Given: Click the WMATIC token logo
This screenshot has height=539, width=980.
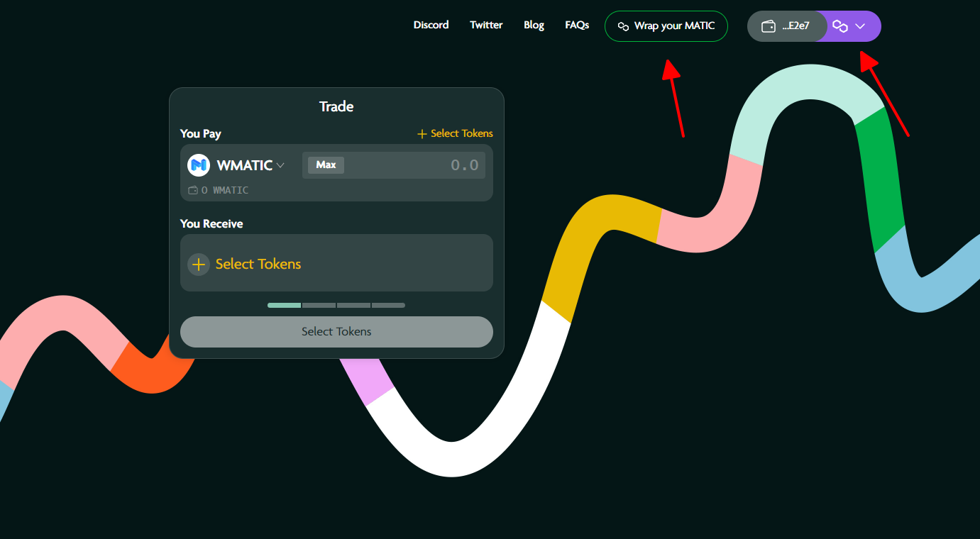Looking at the screenshot, I should (x=199, y=165).
